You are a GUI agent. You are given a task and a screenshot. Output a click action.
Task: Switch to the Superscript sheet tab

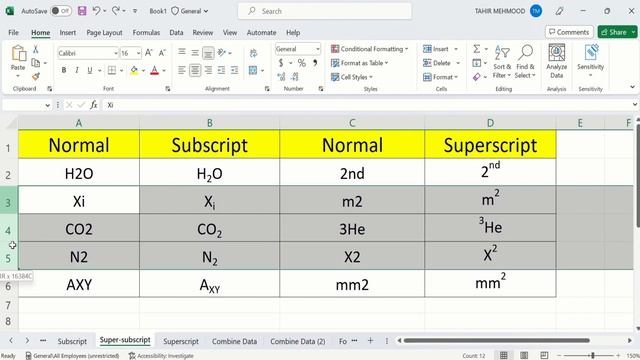pos(181,341)
